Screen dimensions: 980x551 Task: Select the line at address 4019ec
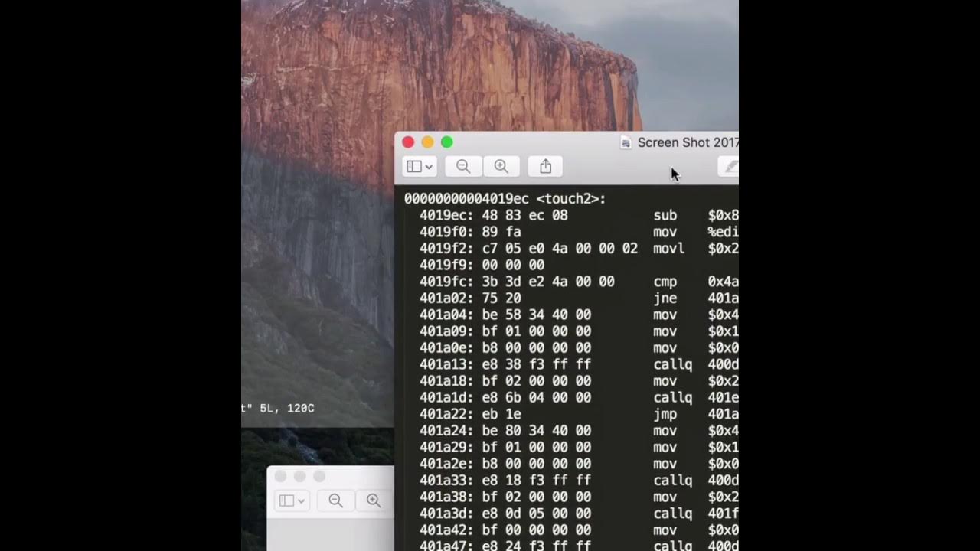579,216
